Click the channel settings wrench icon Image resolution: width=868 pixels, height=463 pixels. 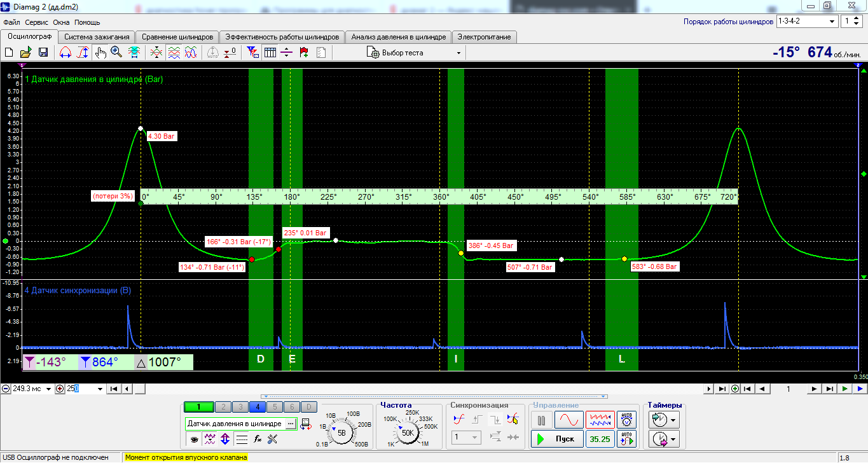pyautogui.click(x=273, y=438)
